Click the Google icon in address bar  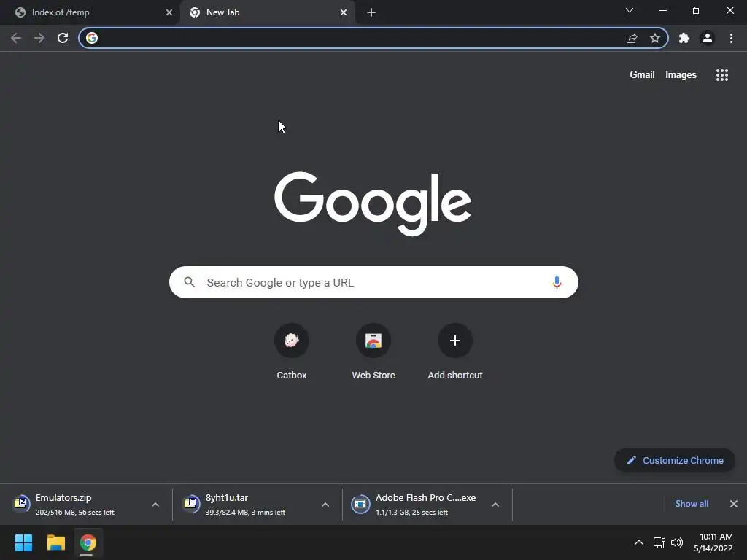pyautogui.click(x=92, y=38)
